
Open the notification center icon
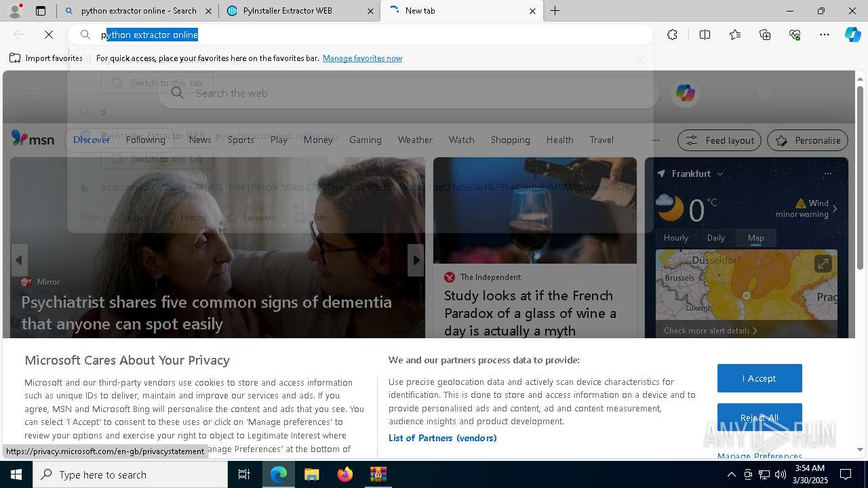coord(846,474)
